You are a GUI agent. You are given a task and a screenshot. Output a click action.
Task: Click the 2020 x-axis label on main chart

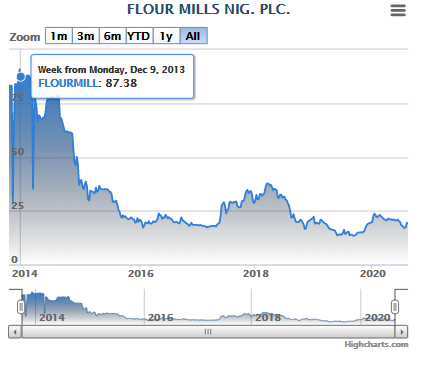(x=373, y=274)
